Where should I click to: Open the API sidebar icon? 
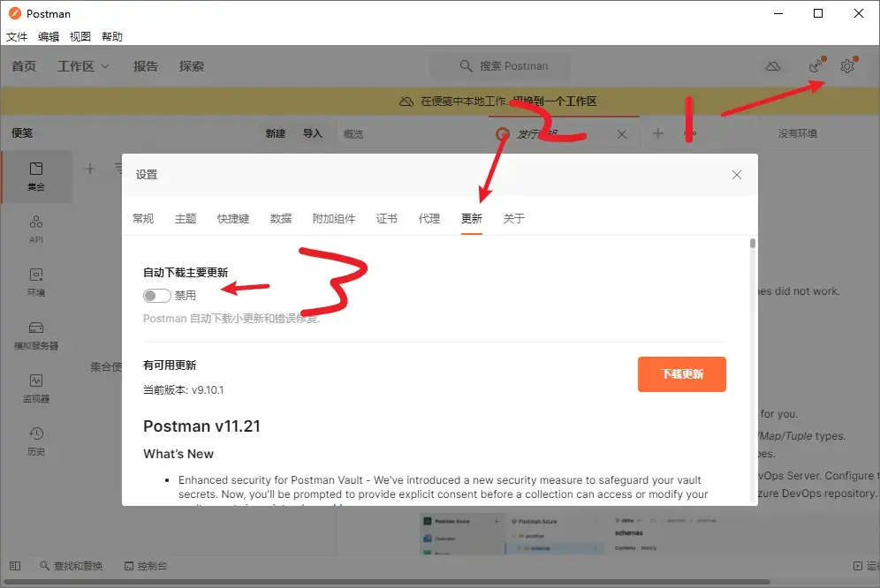click(36, 229)
